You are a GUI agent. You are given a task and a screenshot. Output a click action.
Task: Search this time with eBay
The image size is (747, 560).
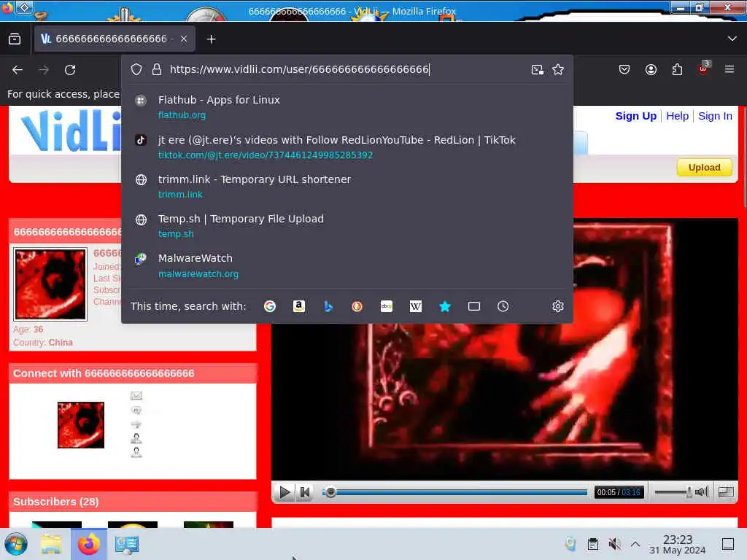(387, 306)
